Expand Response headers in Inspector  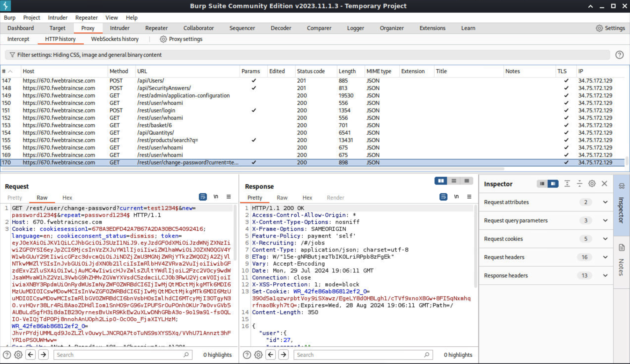[606, 275]
